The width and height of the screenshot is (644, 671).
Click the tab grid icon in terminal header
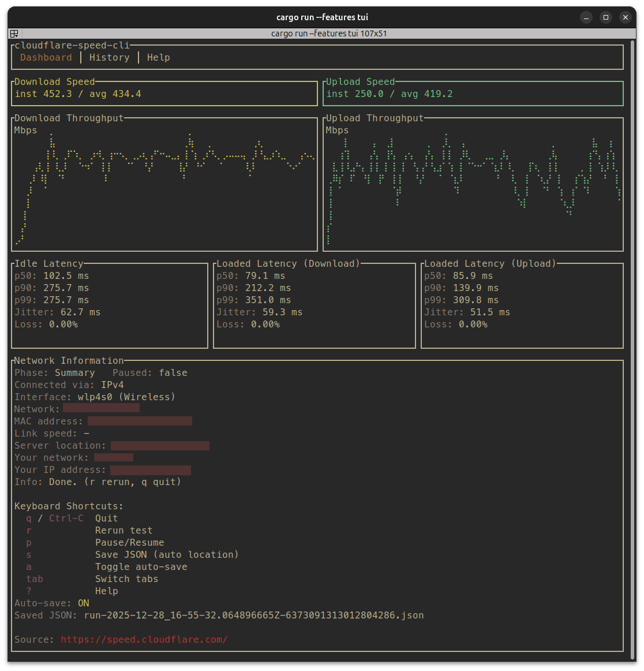coord(14,33)
